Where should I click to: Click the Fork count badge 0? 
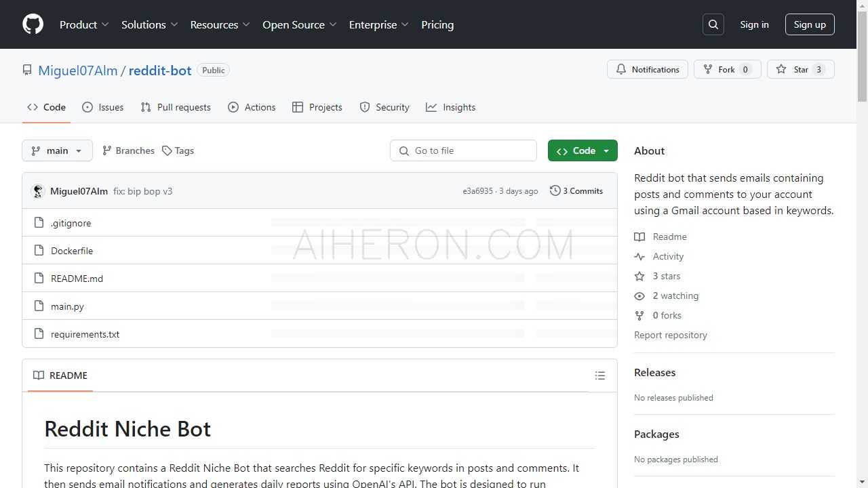[745, 69]
